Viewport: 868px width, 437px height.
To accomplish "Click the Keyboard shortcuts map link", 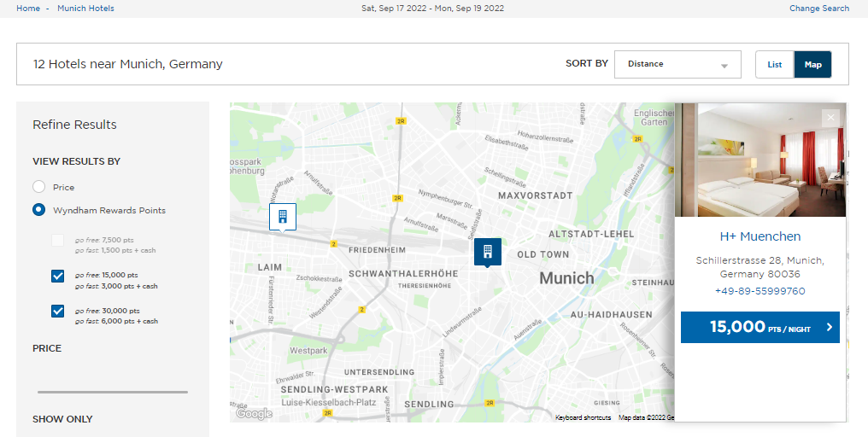I will click(x=583, y=417).
